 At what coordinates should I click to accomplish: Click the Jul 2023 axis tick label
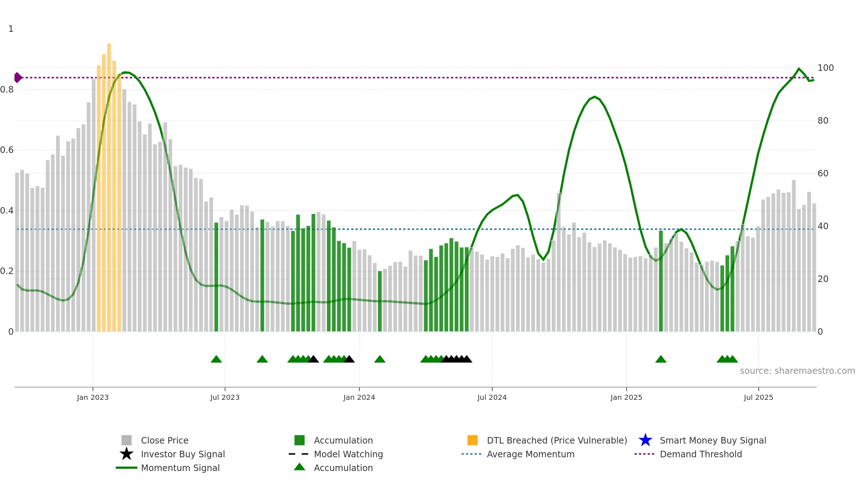[225, 398]
